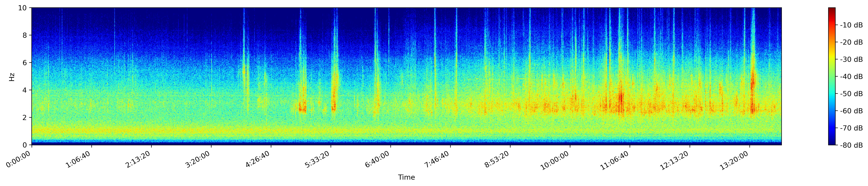Click the dark blue bottom of the colorbar
Screen dimensions: 868x186
(832, 142)
